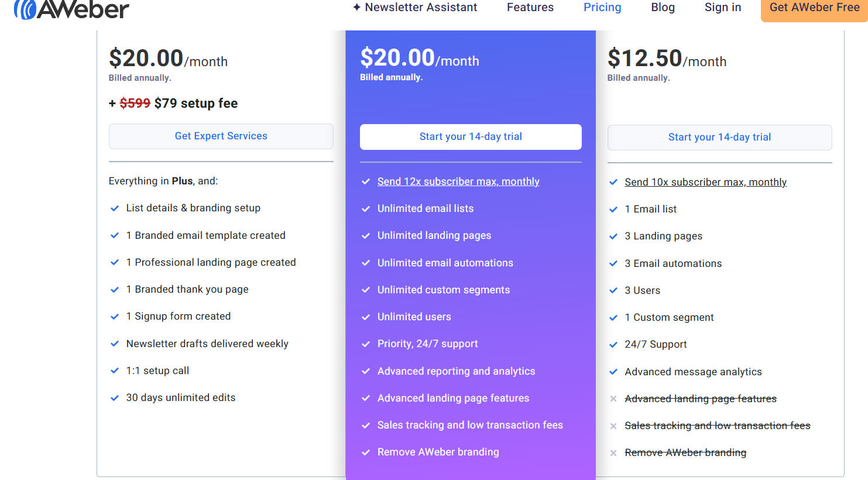This screenshot has width=868, height=480.
Task: Click the checkmark beside Newsletter drafts delivered weekly
Action: point(115,344)
